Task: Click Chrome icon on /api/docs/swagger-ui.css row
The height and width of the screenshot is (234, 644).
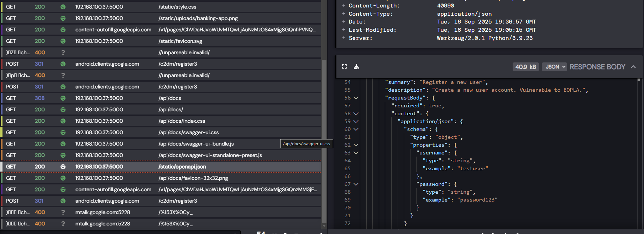Action: click(x=63, y=132)
